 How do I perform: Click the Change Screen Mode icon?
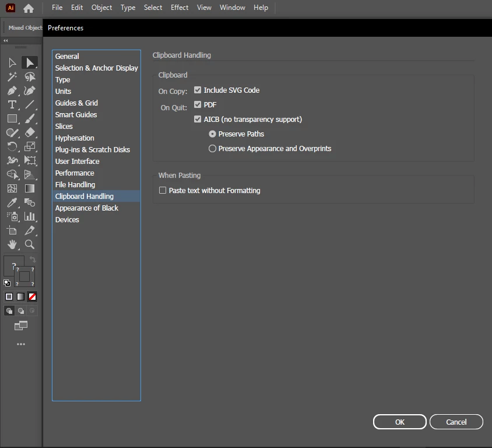click(x=21, y=325)
